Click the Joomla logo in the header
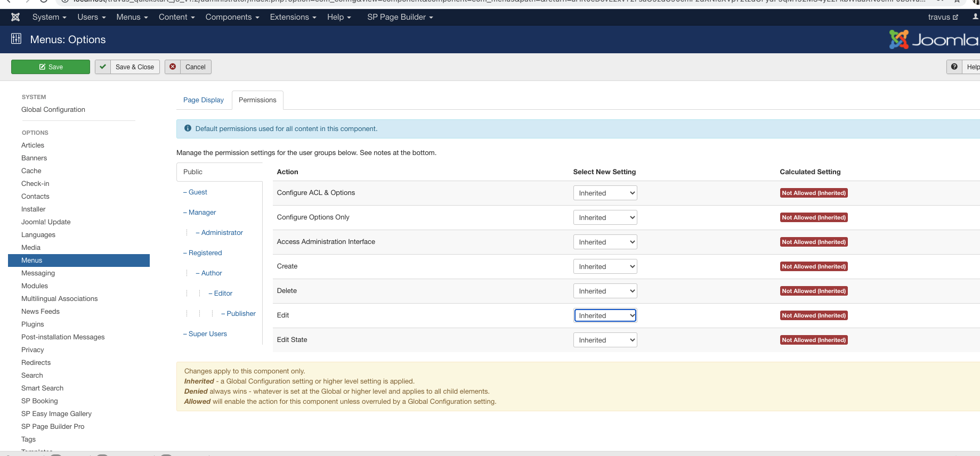The image size is (980, 456). [933, 39]
